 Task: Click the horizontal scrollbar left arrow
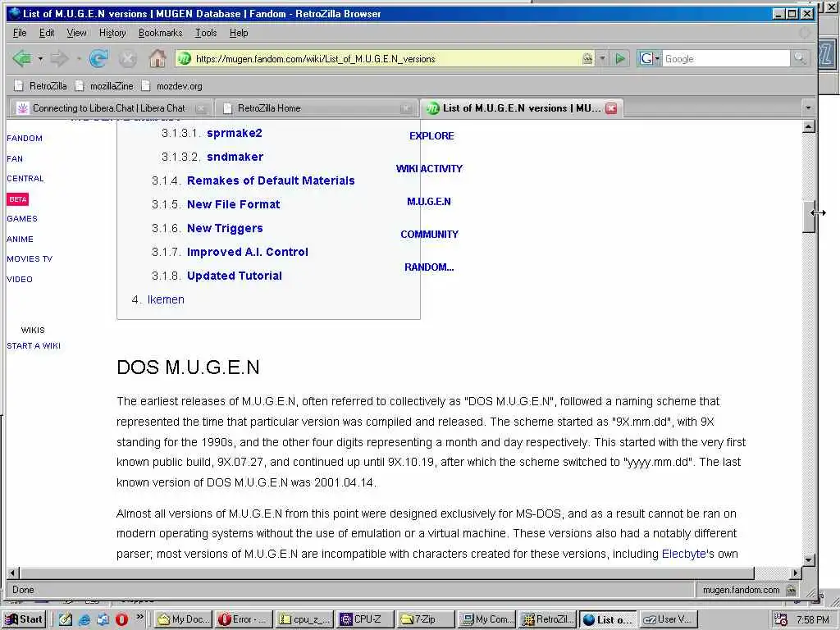coord(13,573)
